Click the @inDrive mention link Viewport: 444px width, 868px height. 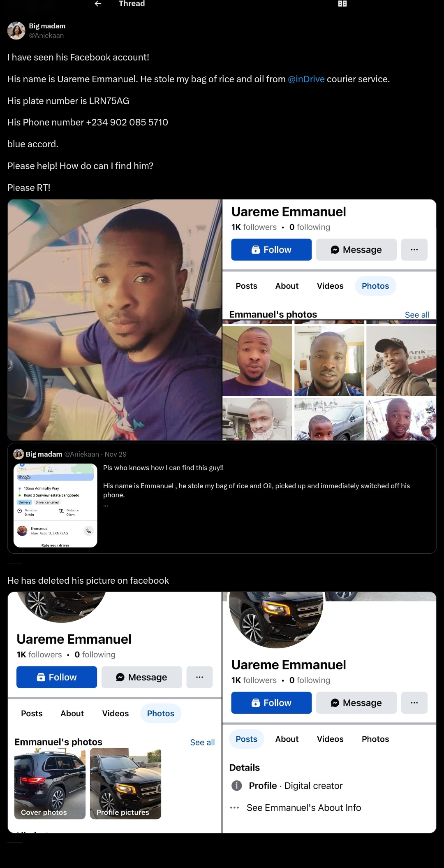306,79
